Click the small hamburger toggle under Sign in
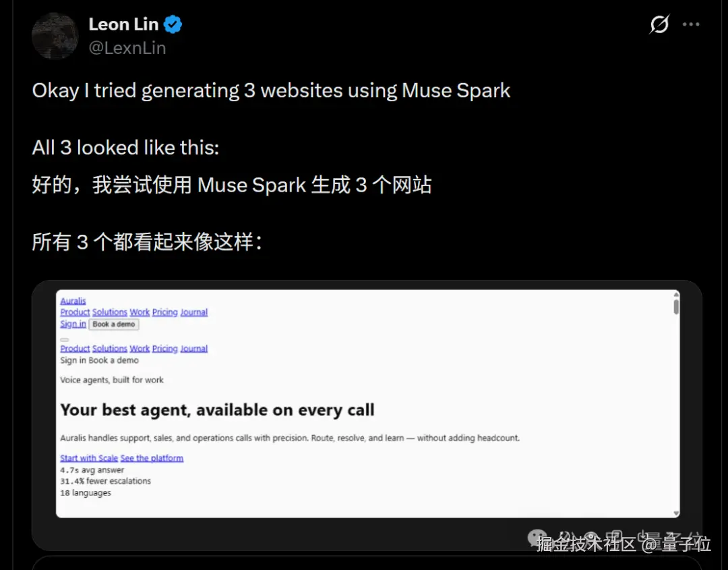Viewport: 728px width, 570px height. (x=65, y=339)
